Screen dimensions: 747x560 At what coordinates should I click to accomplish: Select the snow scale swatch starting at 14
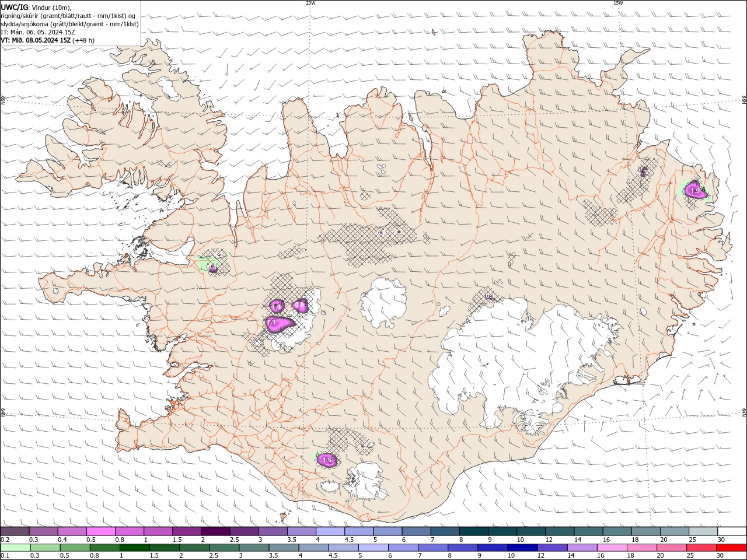(589, 531)
